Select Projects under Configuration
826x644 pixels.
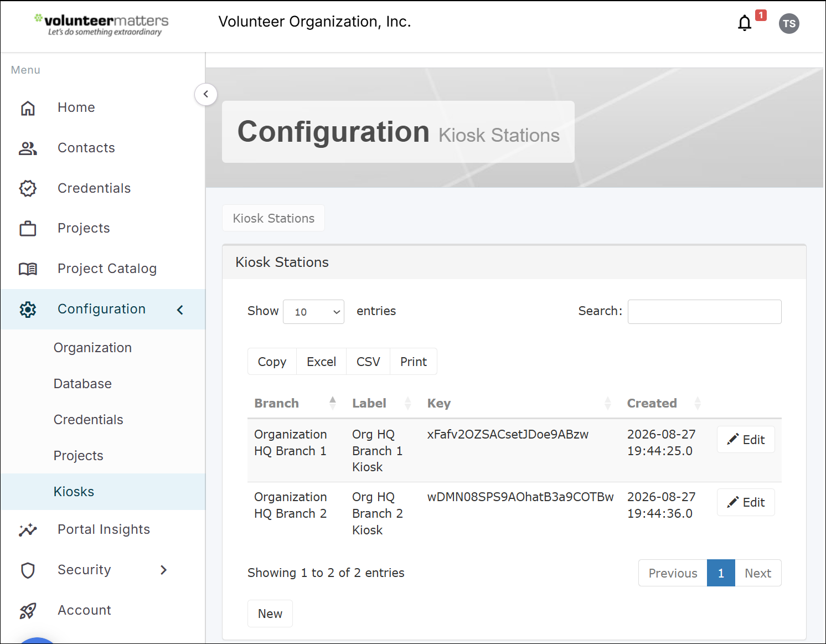pyautogui.click(x=79, y=456)
